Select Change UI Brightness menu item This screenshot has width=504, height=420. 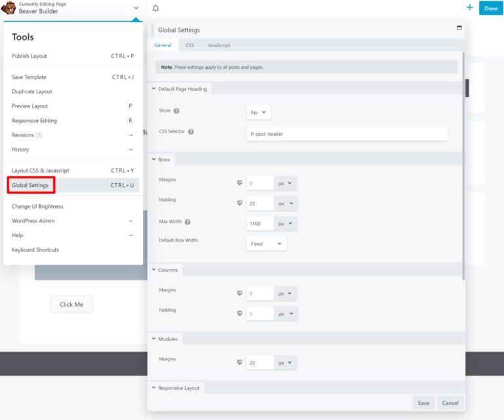(73, 206)
